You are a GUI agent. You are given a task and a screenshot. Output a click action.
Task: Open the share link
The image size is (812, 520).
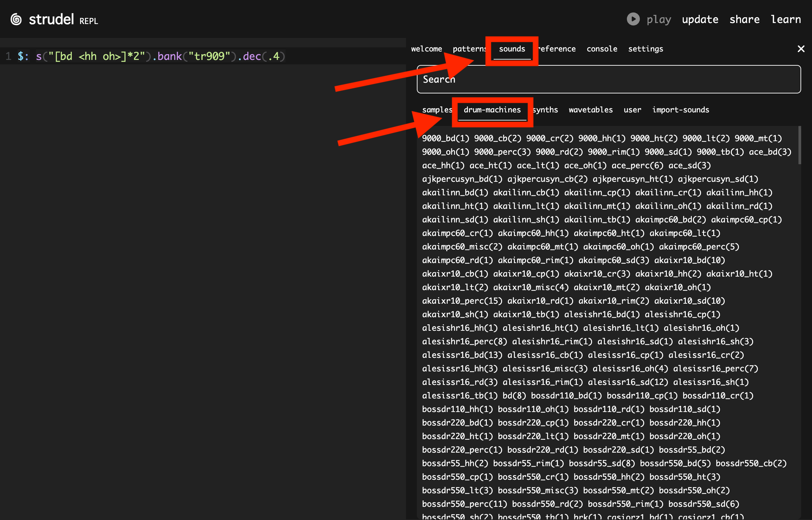pos(744,19)
